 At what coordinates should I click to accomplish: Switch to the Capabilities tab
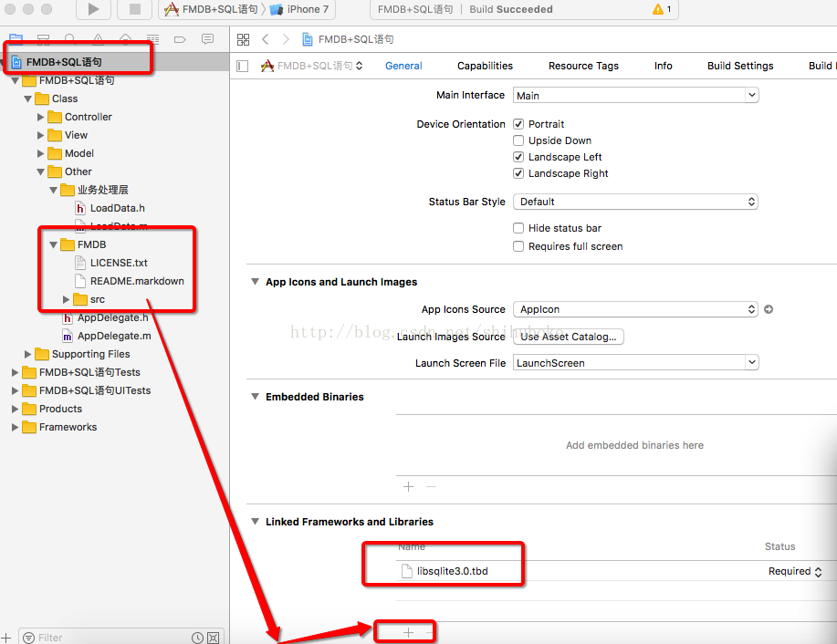pos(485,67)
